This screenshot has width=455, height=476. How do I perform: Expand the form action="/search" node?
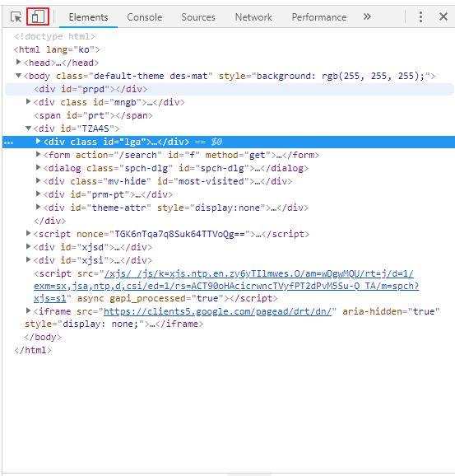(38, 155)
